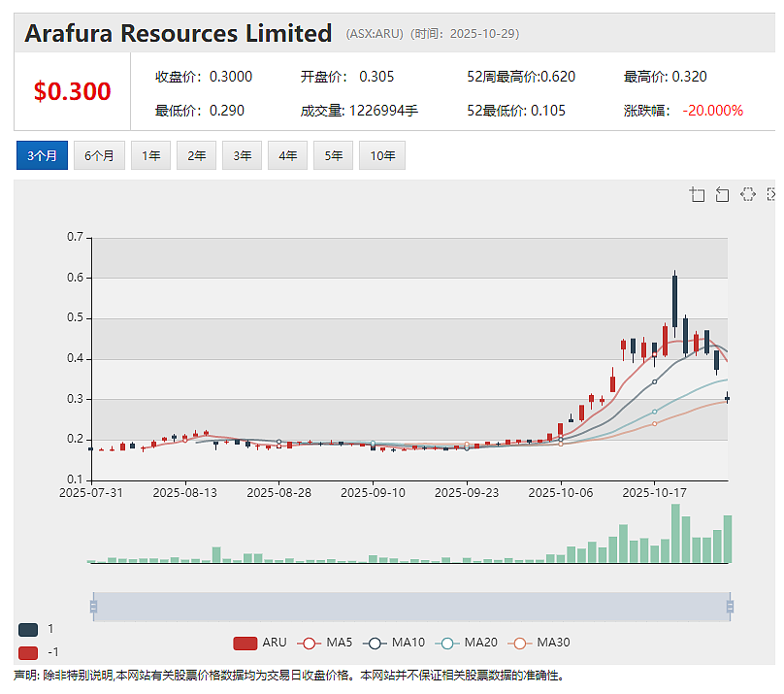Activate the area zoom tool icon
This screenshot has height=694, width=784.
click(697, 194)
